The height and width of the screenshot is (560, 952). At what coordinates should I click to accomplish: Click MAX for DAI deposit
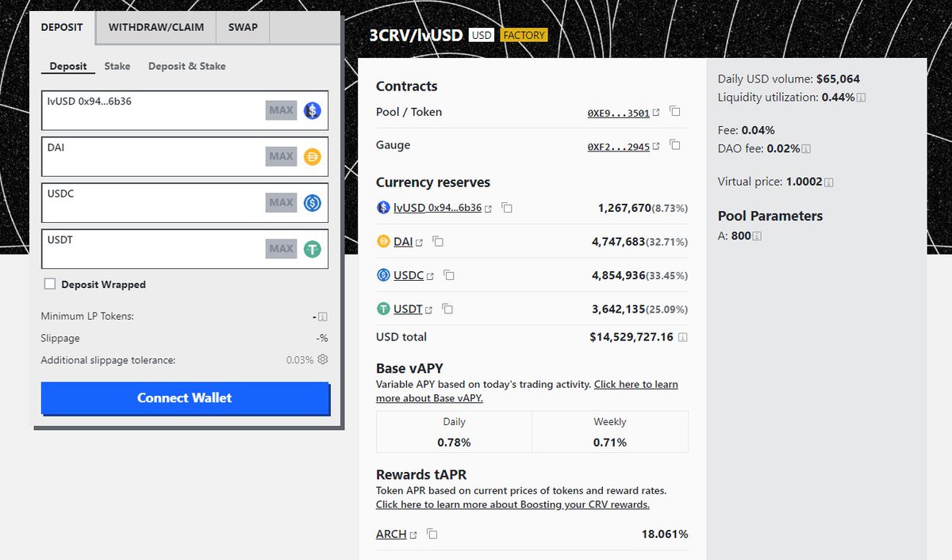coord(281,156)
